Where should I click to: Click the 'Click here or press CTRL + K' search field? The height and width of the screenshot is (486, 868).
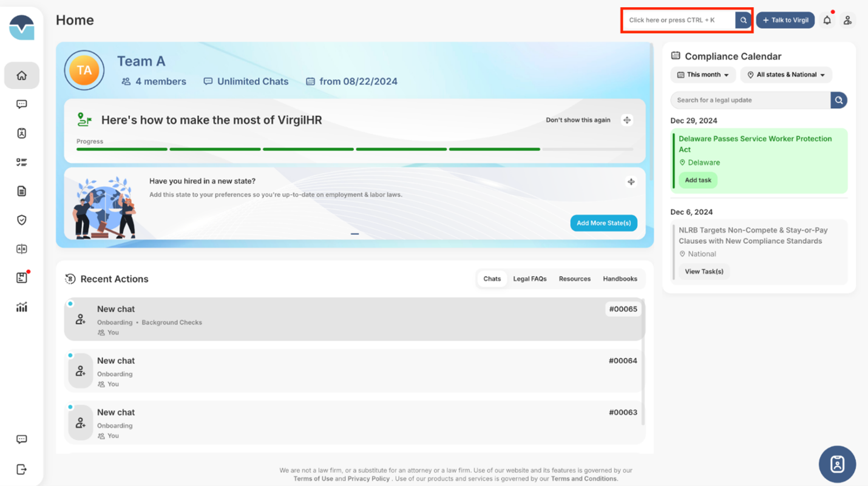[x=679, y=20]
